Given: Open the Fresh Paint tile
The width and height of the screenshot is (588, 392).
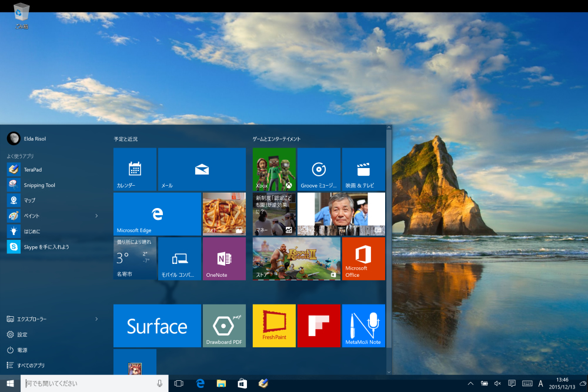Looking at the screenshot, I should [274, 326].
